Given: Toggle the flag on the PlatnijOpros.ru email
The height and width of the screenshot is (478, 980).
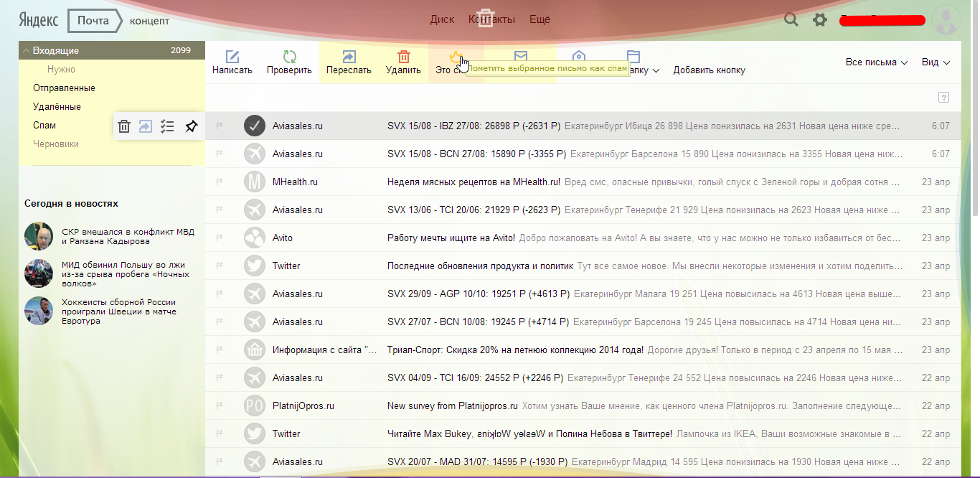Looking at the screenshot, I should [220, 406].
